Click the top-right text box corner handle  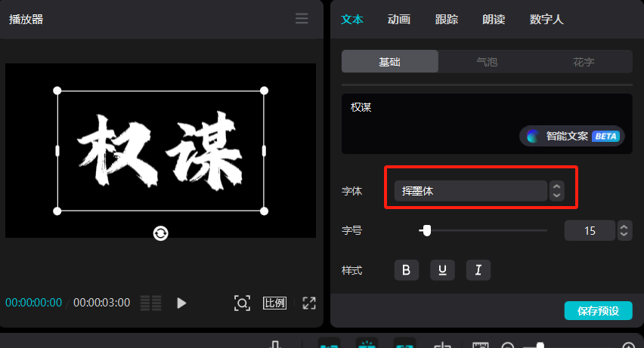click(x=264, y=91)
